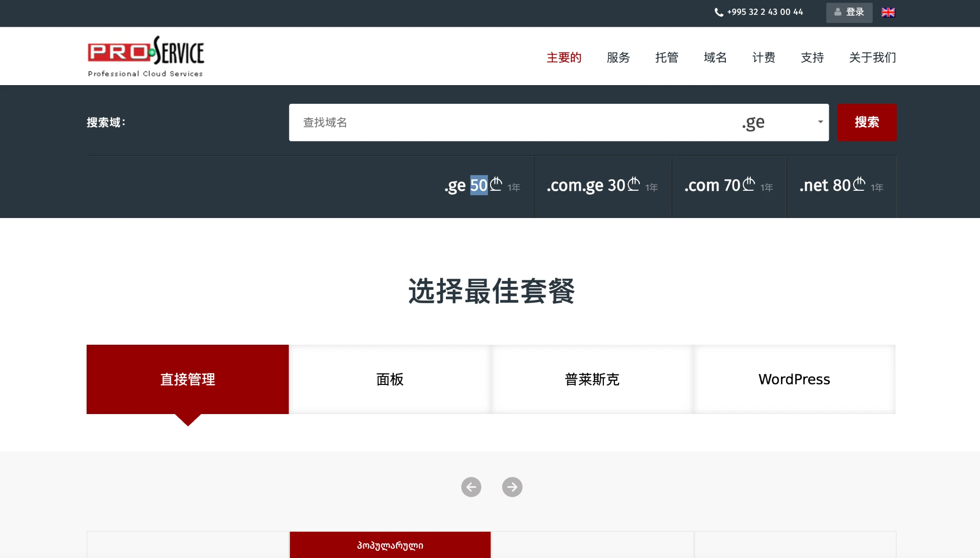Viewport: 980px width, 558px height.
Task: Click the .net 80 price offer
Action: [841, 186]
